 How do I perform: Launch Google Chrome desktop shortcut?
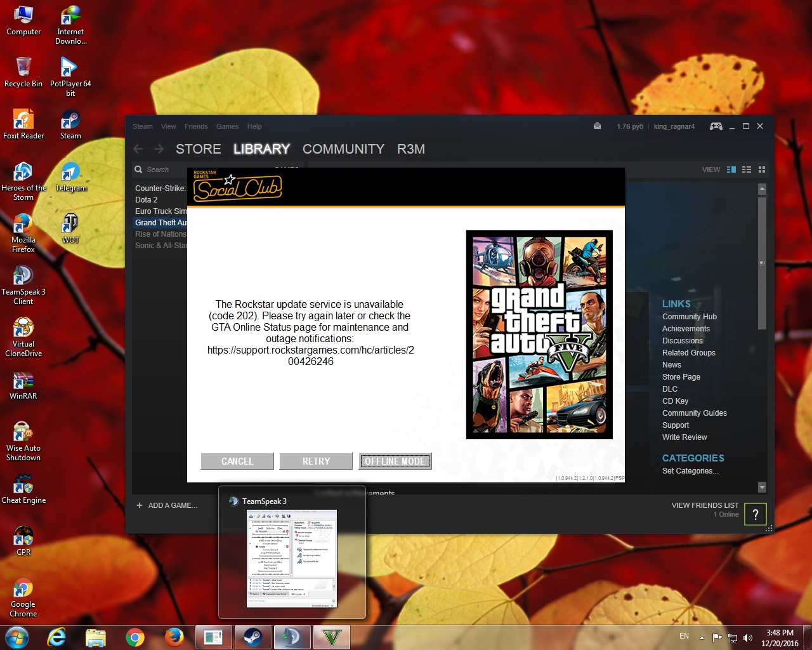[x=23, y=597]
